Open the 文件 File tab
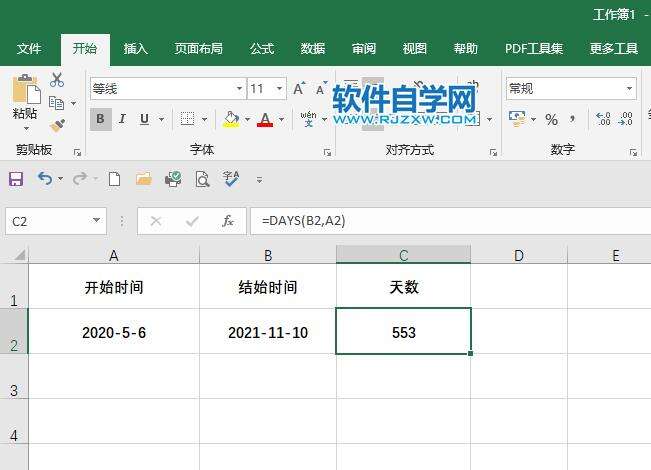Viewport: 651px width, 470px height. coord(29,49)
